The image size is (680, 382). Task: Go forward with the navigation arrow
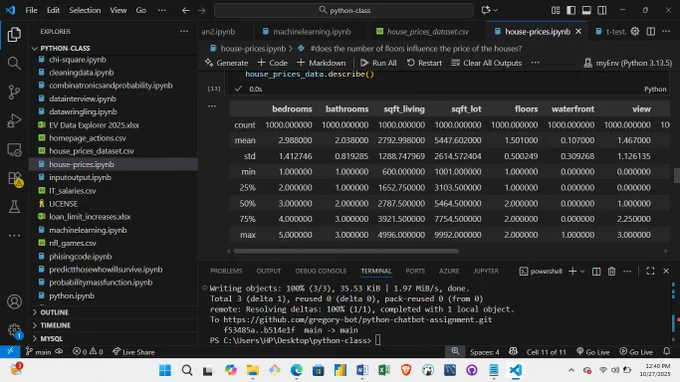pyautogui.click(x=201, y=10)
